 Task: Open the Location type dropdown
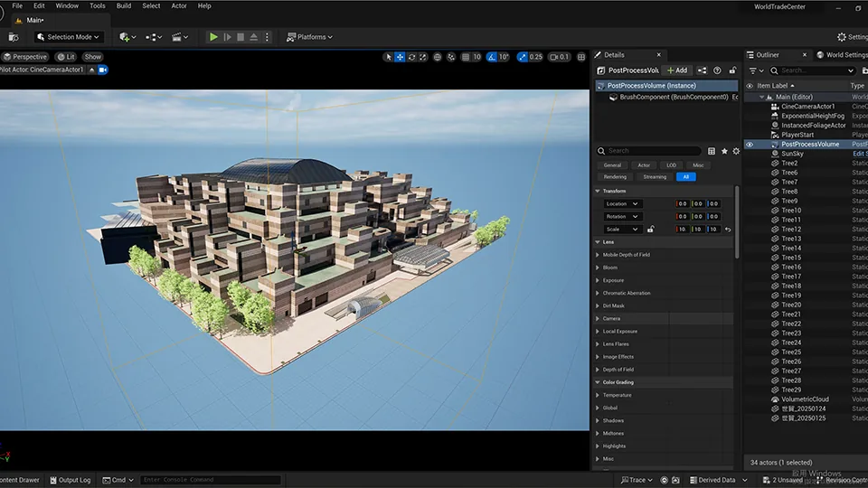[622, 204]
